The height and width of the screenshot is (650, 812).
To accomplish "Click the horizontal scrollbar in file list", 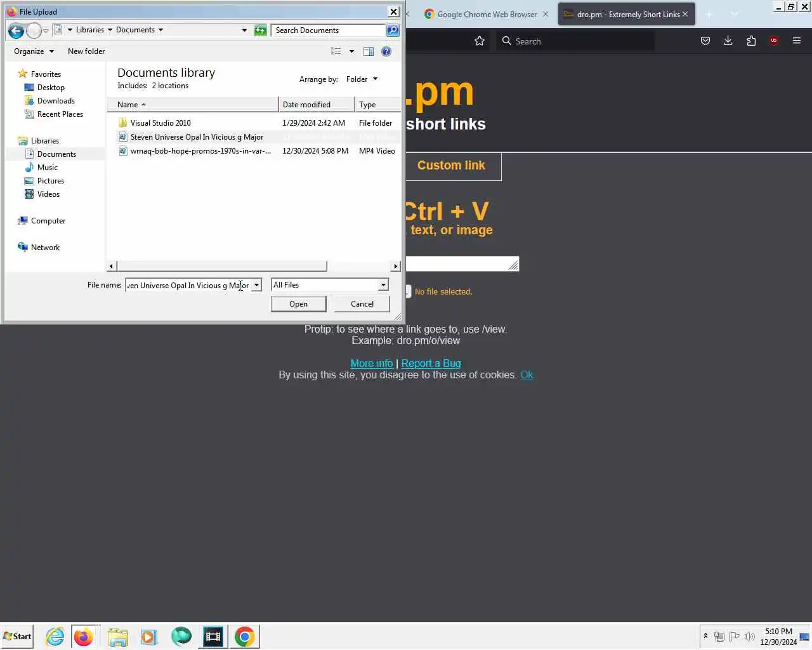I will (x=221, y=266).
